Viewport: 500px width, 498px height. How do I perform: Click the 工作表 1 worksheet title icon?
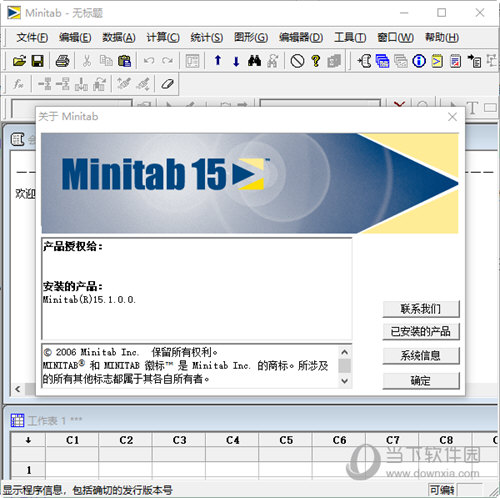tap(17, 420)
